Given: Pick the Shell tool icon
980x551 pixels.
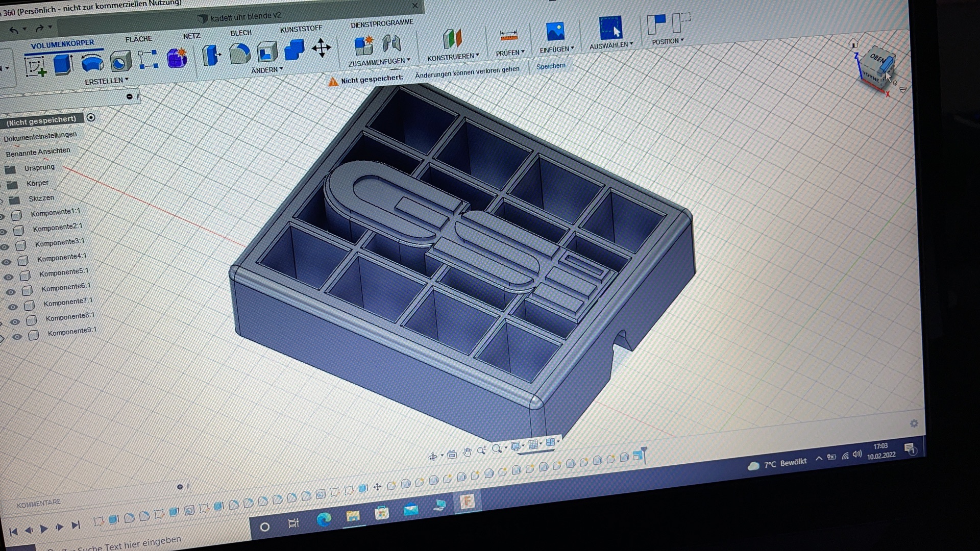Looking at the screenshot, I should click(266, 52).
